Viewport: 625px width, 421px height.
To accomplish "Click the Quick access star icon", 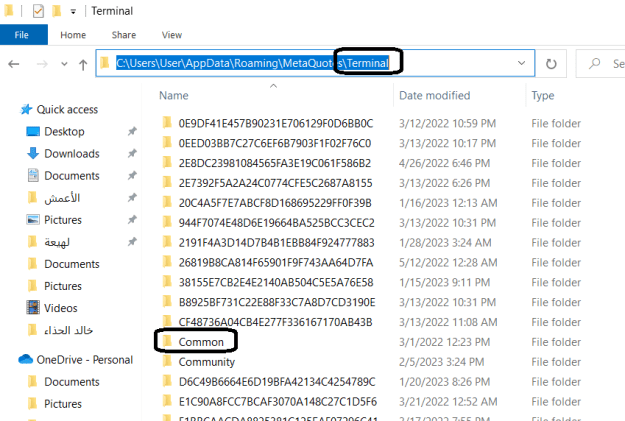I will pyautogui.click(x=26, y=109).
